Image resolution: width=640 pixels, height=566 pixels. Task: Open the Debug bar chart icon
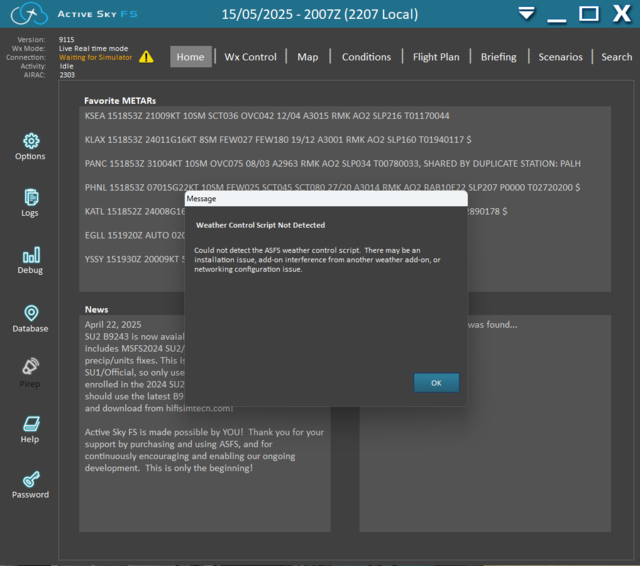click(31, 255)
